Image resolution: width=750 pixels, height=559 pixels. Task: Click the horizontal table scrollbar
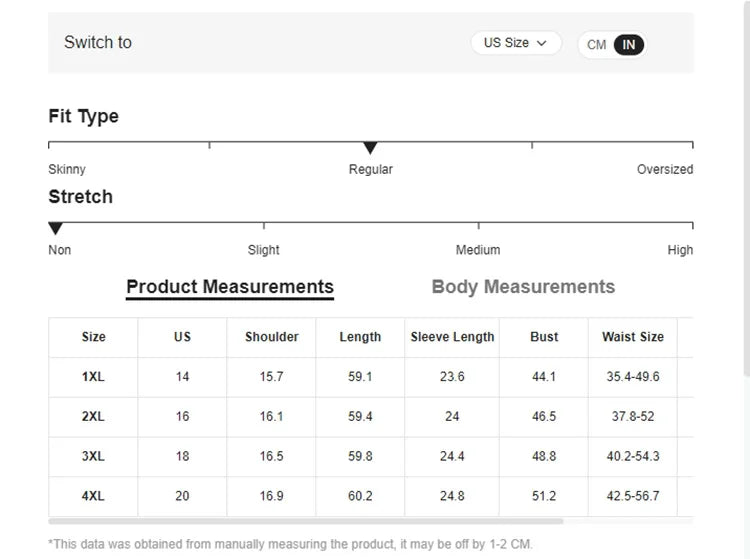[x=305, y=521]
